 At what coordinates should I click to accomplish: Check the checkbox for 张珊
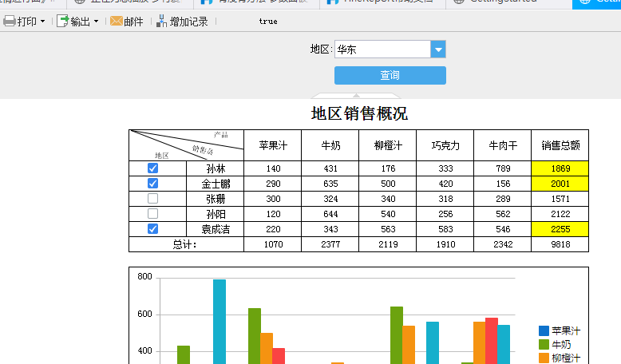pyautogui.click(x=153, y=199)
